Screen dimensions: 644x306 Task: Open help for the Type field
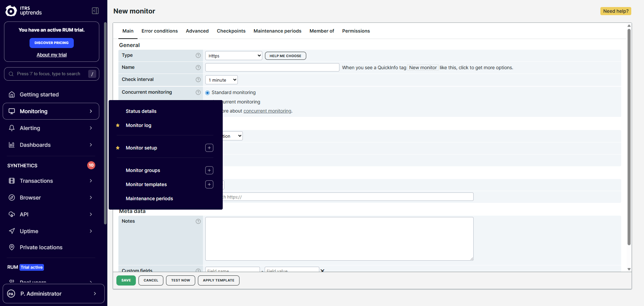pos(198,55)
